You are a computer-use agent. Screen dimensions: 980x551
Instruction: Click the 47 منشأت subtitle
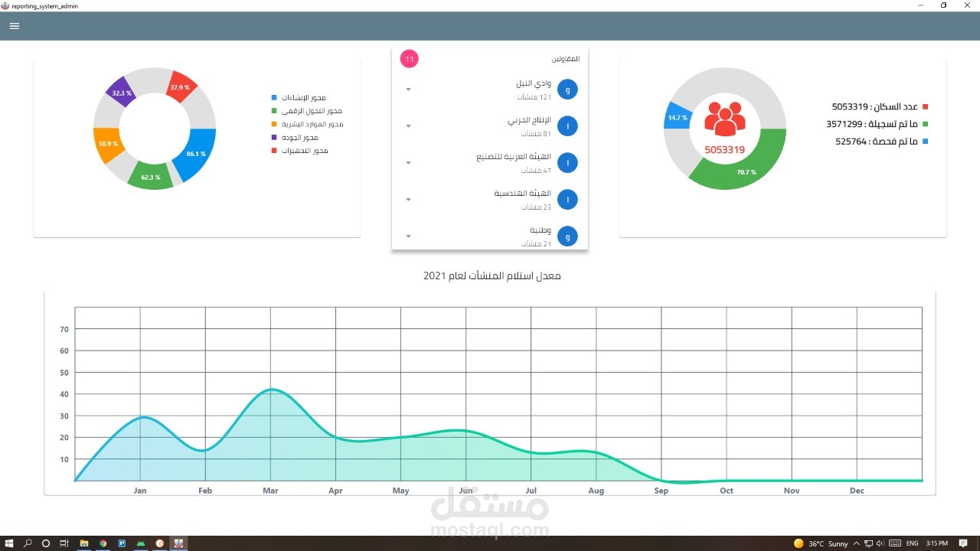coord(536,171)
